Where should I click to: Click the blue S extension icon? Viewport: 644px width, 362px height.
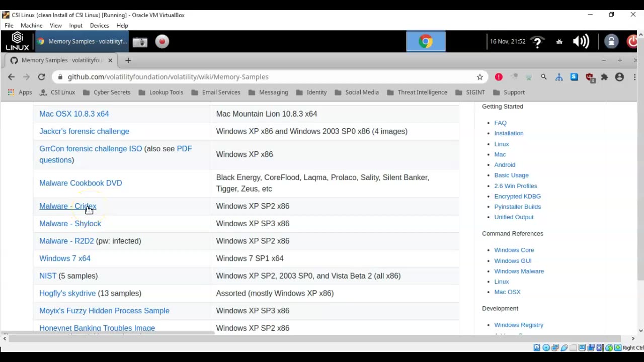pos(574,77)
